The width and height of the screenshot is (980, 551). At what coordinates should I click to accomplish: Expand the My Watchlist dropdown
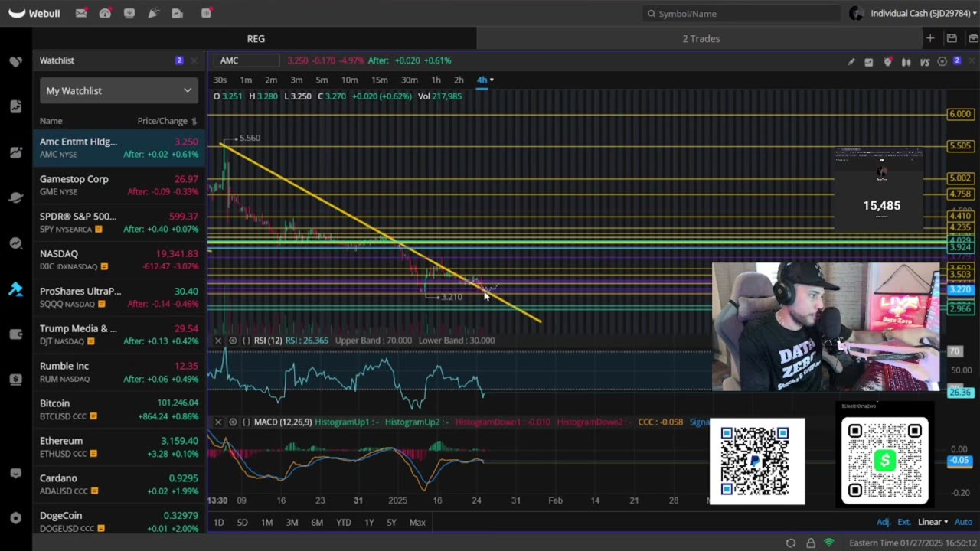(119, 91)
